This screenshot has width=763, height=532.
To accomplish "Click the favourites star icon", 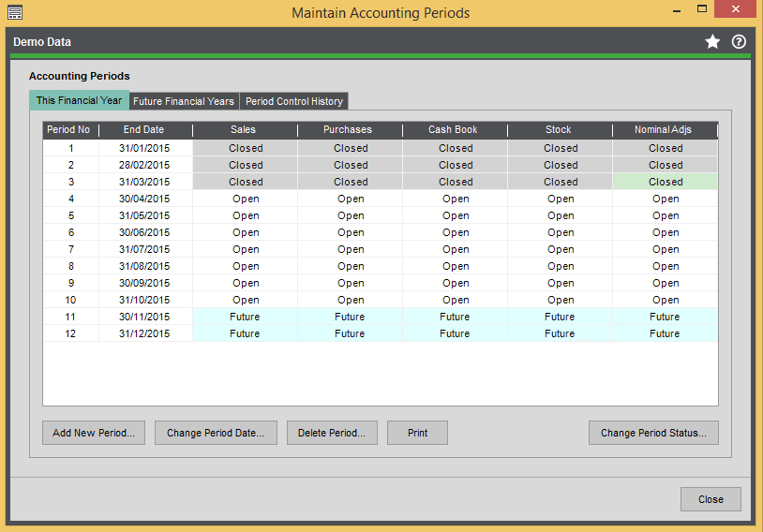I will click(712, 42).
